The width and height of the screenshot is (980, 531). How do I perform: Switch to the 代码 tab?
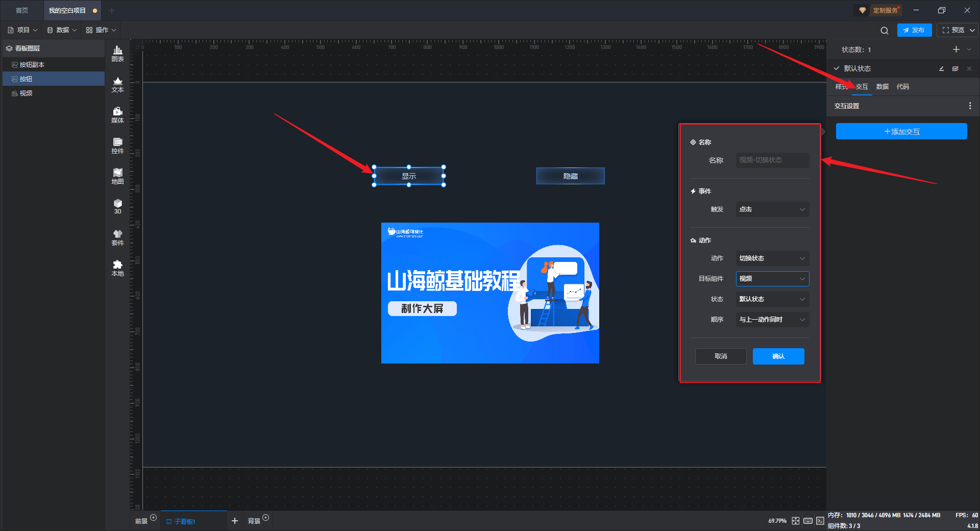(903, 87)
